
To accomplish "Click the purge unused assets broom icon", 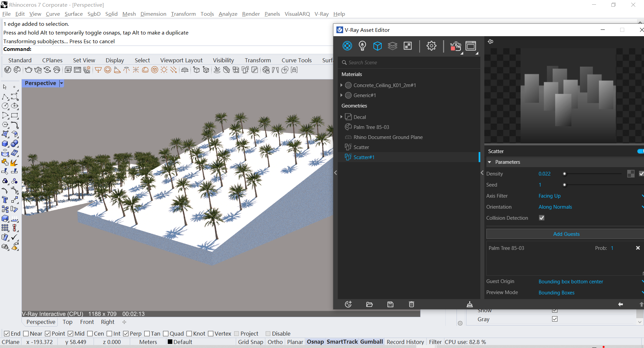I will pos(470,304).
